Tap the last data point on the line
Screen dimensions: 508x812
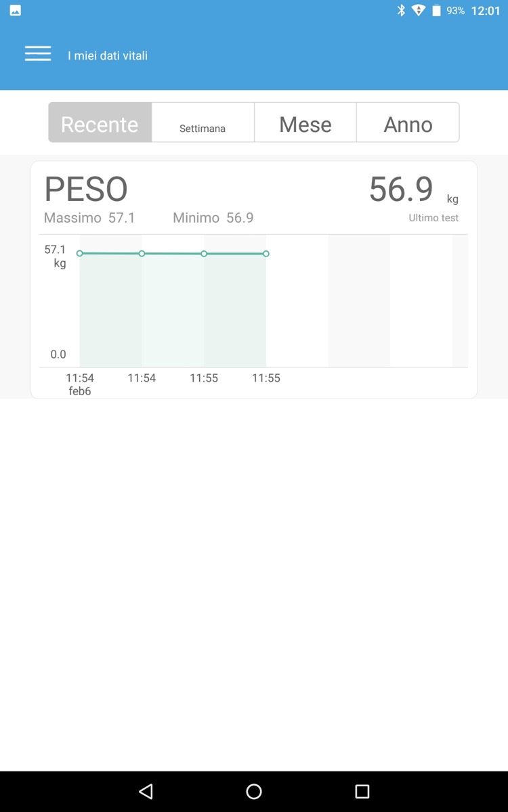pyautogui.click(x=266, y=254)
